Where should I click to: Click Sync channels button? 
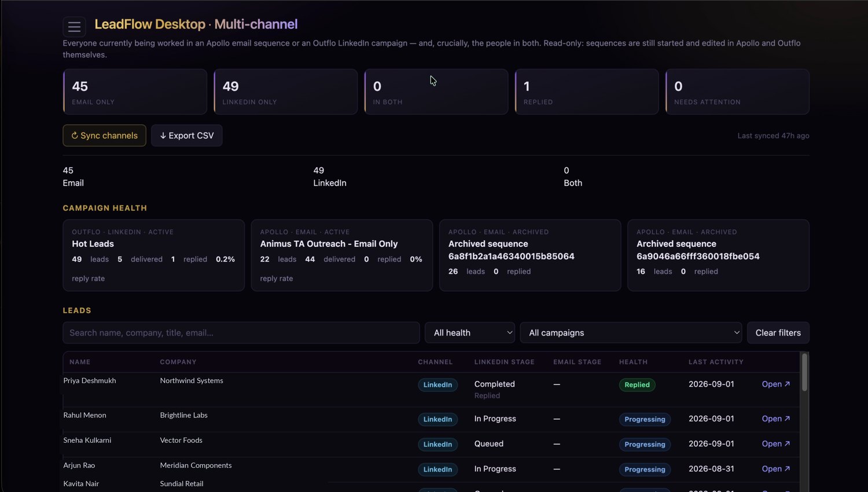104,135
